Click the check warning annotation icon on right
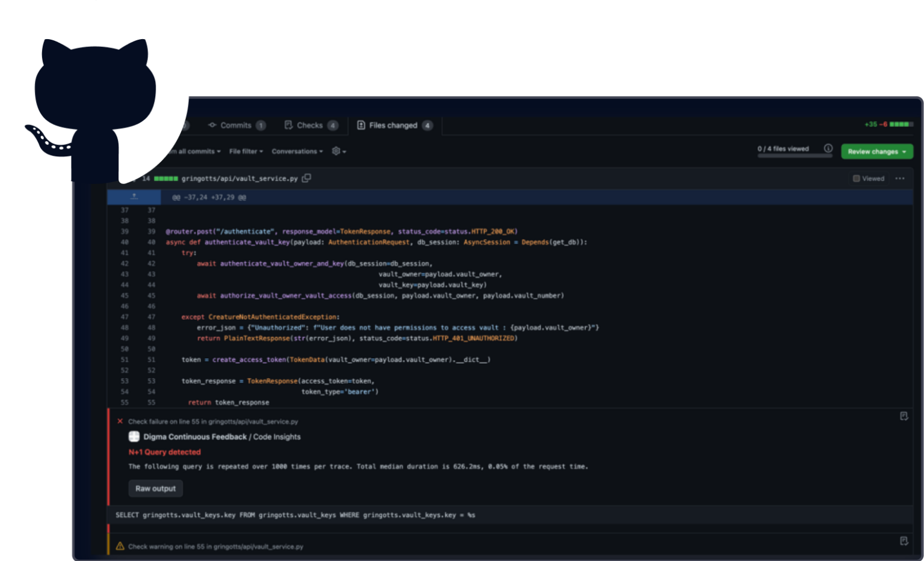The width and height of the screenshot is (924, 561). click(903, 541)
